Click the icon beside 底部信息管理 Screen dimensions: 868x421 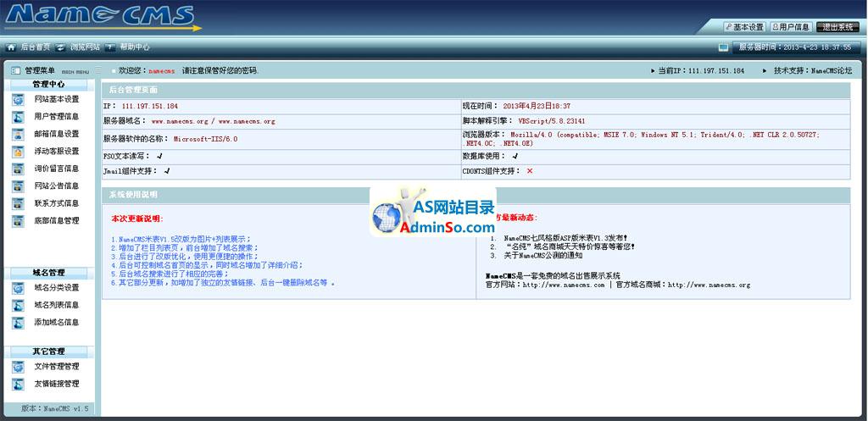pyautogui.click(x=19, y=221)
